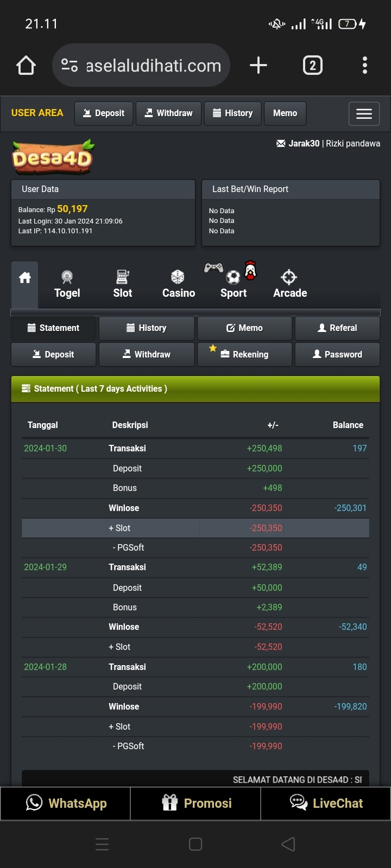The width and height of the screenshot is (391, 868).
Task: Open the tab switcher showing 2 tabs
Action: (312, 66)
